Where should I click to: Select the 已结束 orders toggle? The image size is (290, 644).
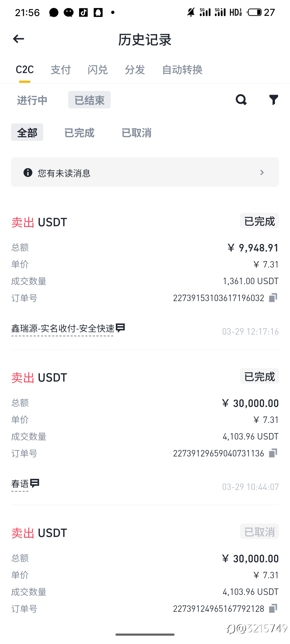pyautogui.click(x=89, y=100)
